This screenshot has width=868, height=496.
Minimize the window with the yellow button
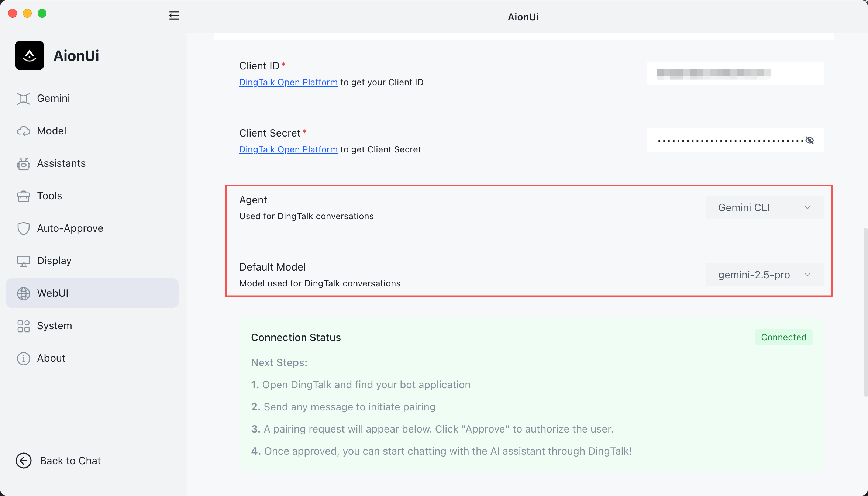tap(27, 13)
